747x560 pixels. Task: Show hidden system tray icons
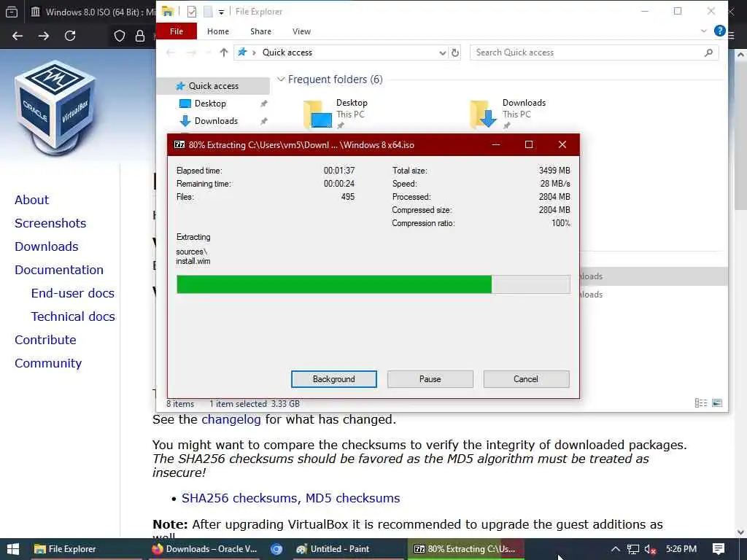pyautogui.click(x=615, y=549)
